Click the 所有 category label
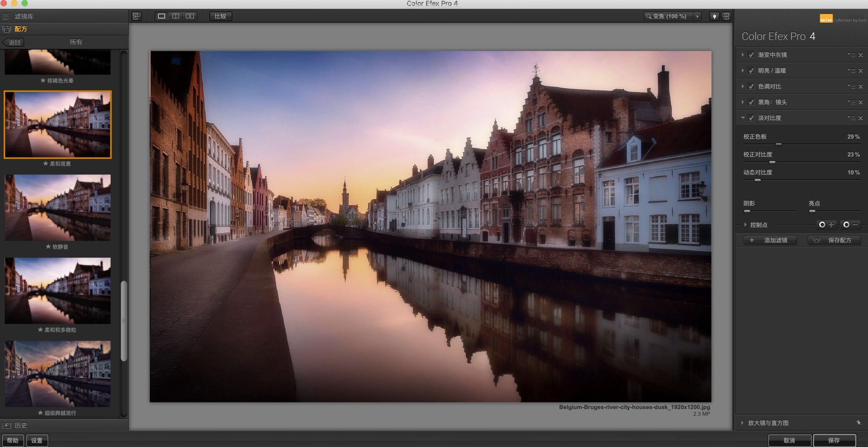Screen dimensions: 868x447 click(x=76, y=42)
